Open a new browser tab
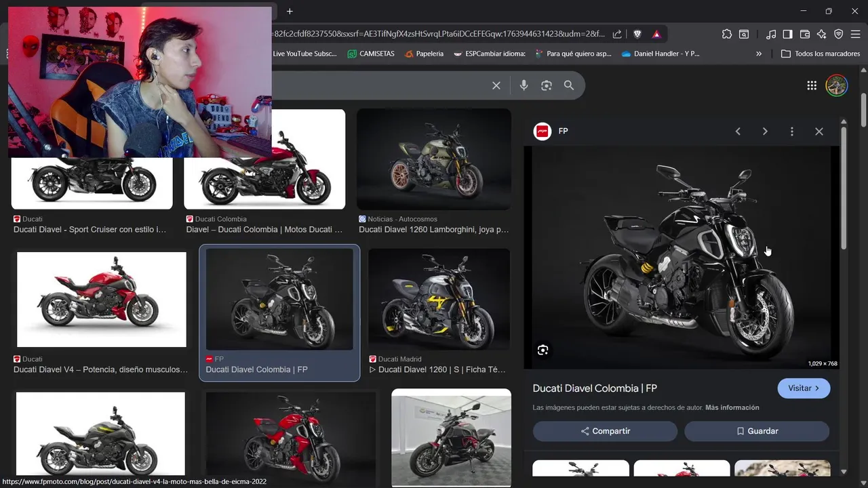868x488 pixels. [290, 12]
